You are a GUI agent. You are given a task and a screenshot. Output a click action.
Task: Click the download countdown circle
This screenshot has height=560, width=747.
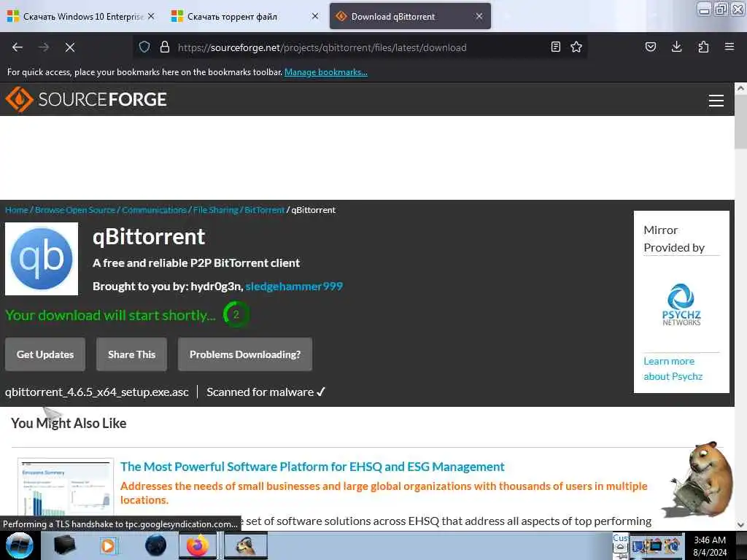click(x=236, y=314)
